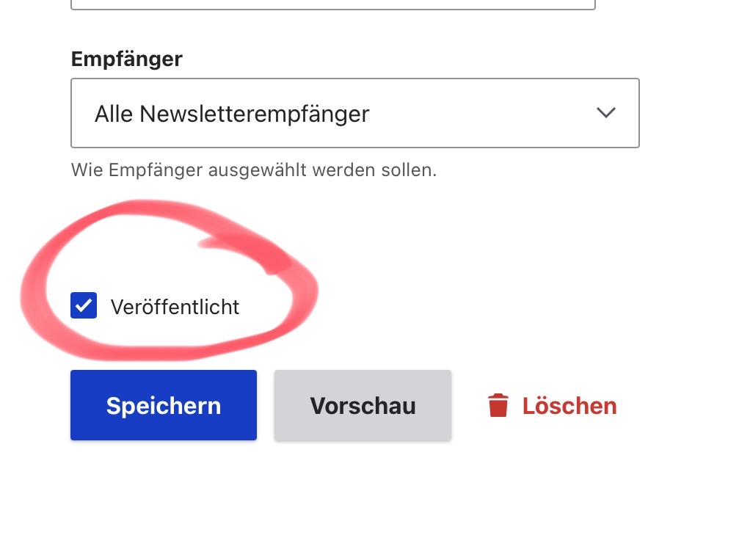This screenshot has height=560, width=750.
Task: Click the grey Vorschau button
Action: (363, 405)
